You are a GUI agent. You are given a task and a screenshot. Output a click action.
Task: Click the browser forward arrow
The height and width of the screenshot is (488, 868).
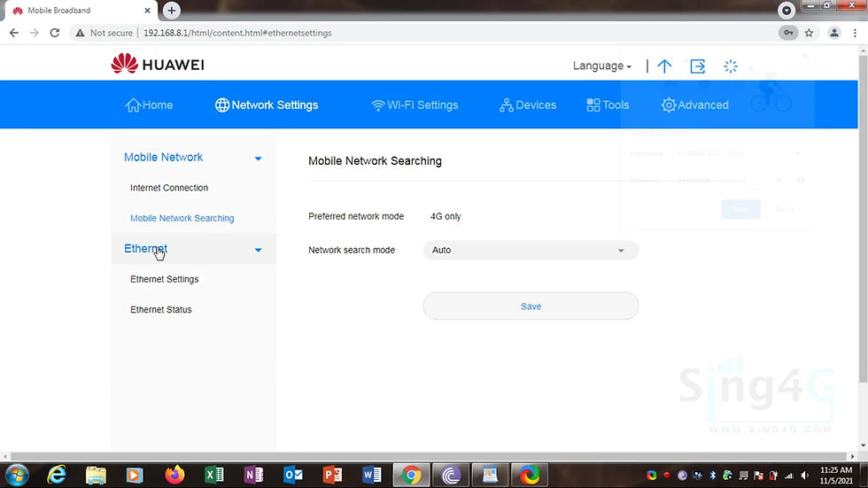[x=35, y=33]
